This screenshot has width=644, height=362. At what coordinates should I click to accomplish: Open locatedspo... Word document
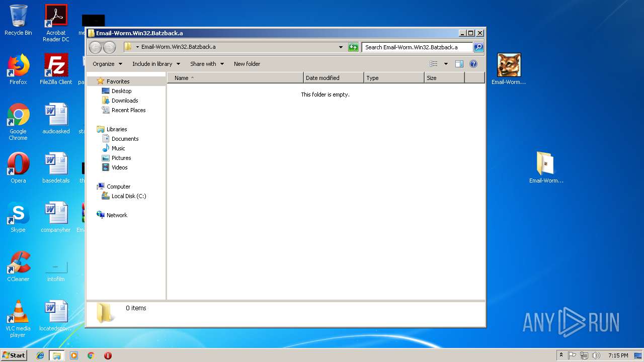(56, 316)
